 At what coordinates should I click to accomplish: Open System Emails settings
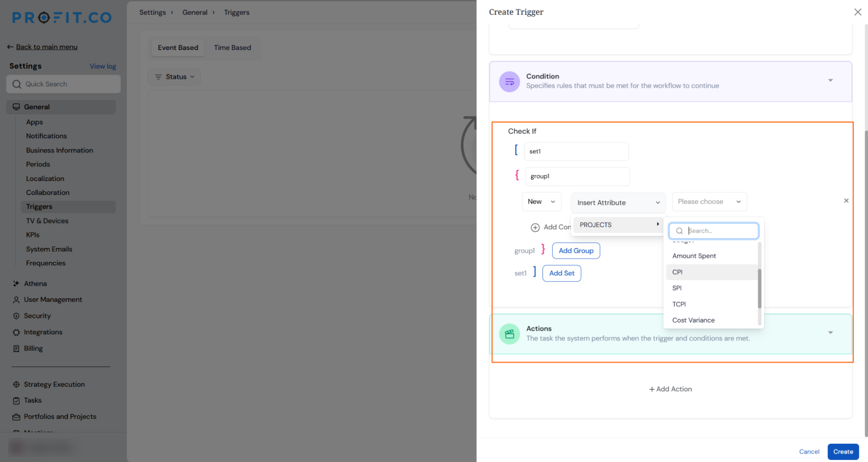tap(49, 249)
